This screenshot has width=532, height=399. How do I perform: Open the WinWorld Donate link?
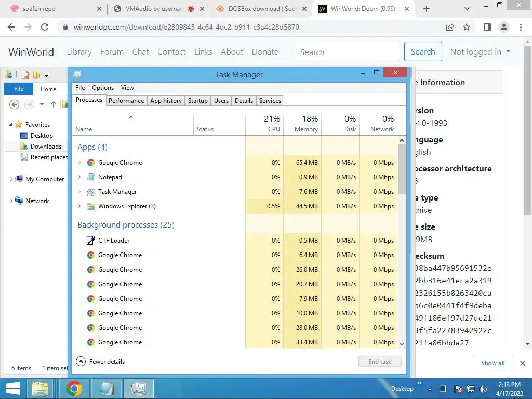point(265,52)
